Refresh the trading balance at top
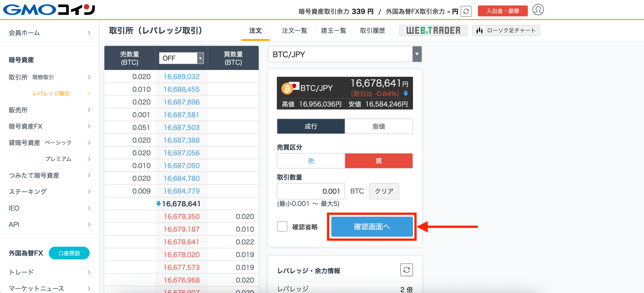644x293 pixels. tap(466, 11)
